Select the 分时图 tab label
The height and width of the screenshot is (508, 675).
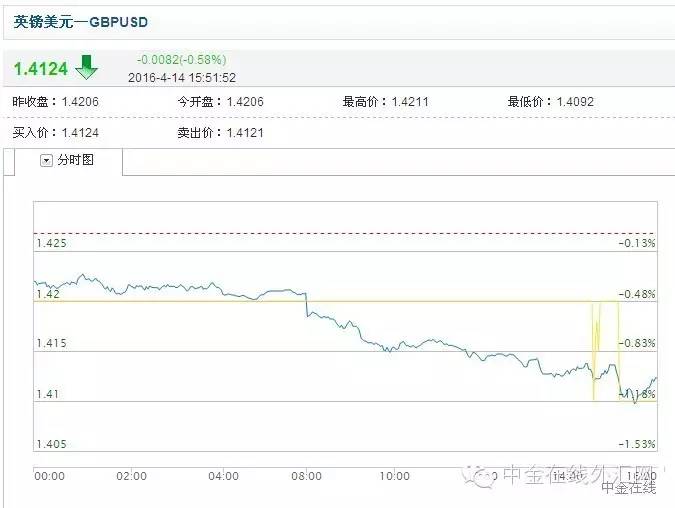coord(75,160)
